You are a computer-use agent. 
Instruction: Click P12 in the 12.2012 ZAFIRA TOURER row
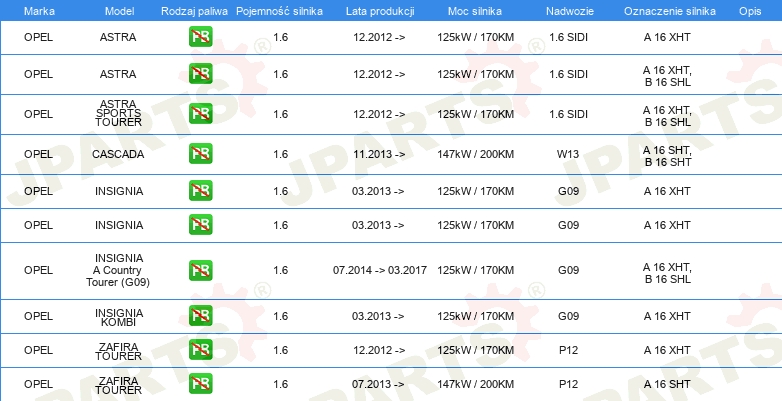click(x=568, y=350)
